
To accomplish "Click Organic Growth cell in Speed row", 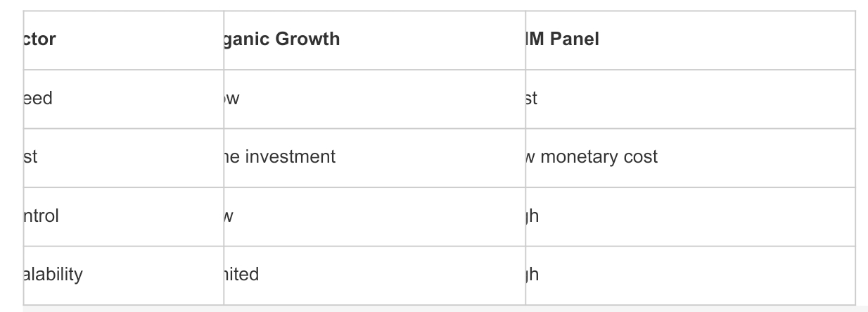I will [233, 99].
